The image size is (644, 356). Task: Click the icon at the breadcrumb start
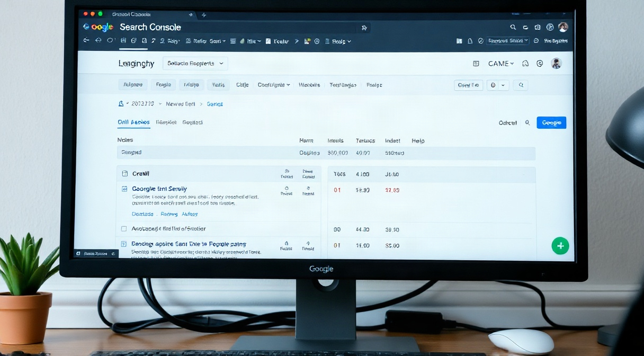[x=121, y=104]
